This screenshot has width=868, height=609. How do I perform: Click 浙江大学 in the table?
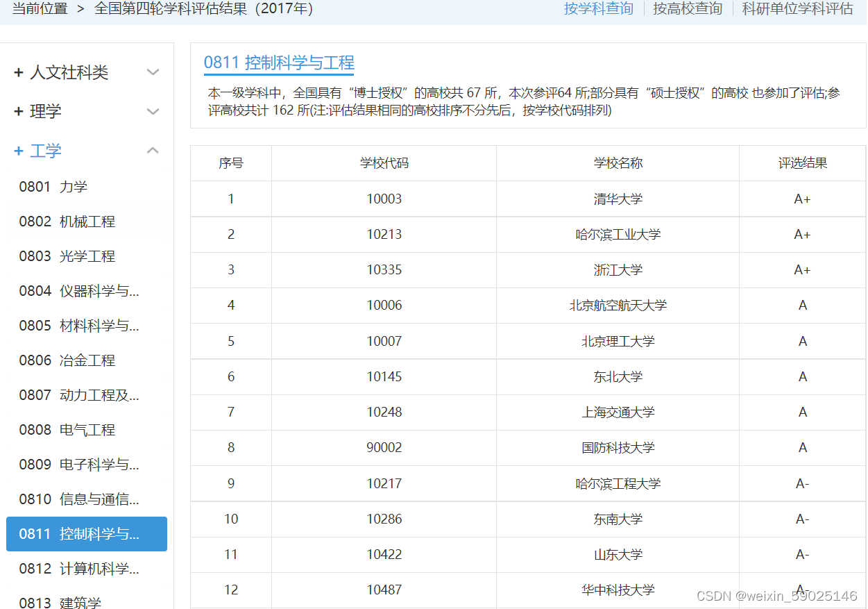[x=618, y=270]
